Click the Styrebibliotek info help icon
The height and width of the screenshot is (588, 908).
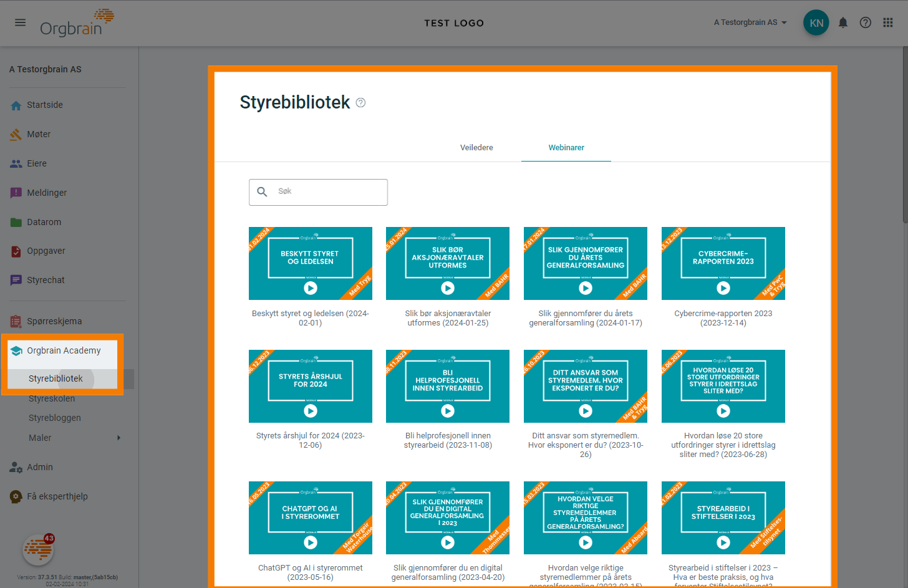point(360,103)
